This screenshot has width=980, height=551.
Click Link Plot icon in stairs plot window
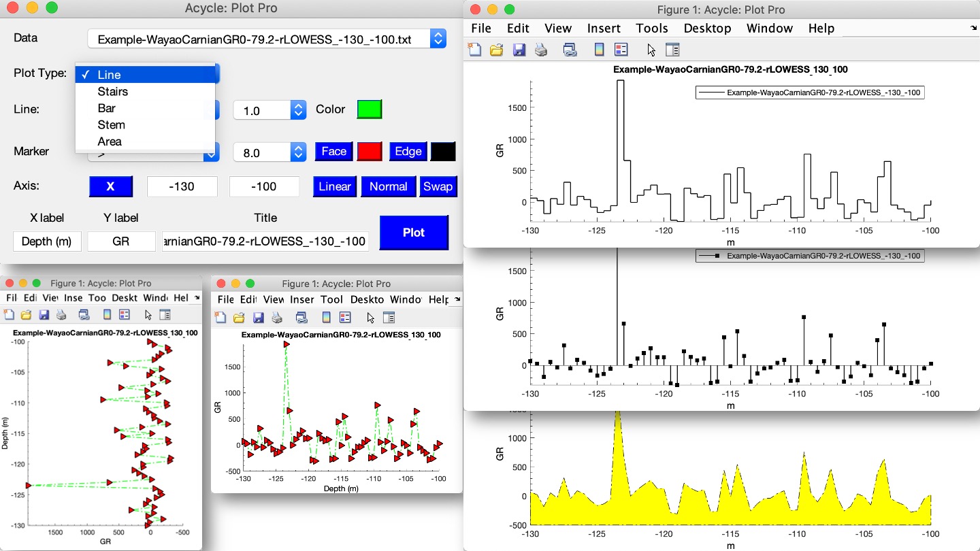pyautogui.click(x=570, y=50)
